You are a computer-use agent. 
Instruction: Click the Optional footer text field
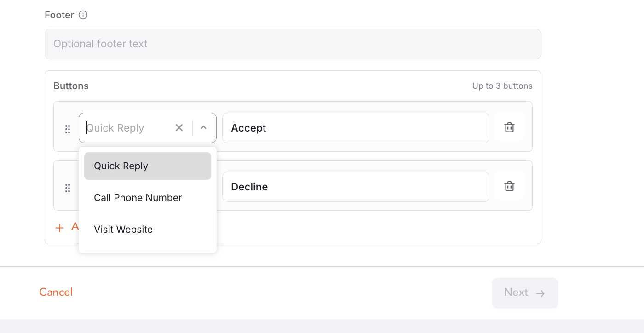293,44
